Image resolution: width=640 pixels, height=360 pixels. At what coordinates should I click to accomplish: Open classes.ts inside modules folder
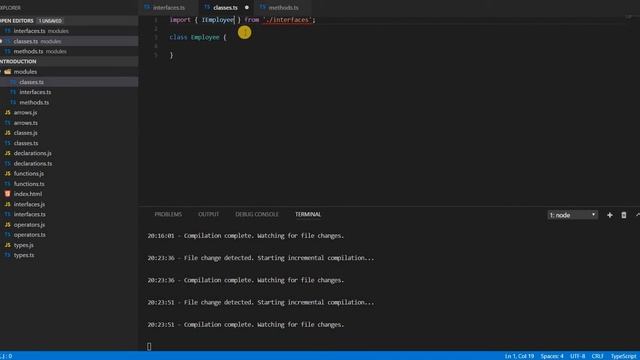69,82
